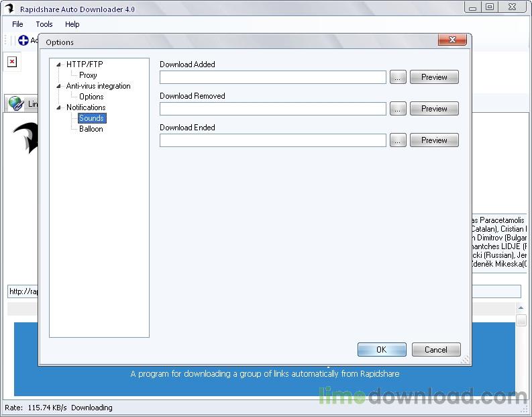This screenshot has width=532, height=417.
Task: Open the File menu
Action: click(17, 24)
